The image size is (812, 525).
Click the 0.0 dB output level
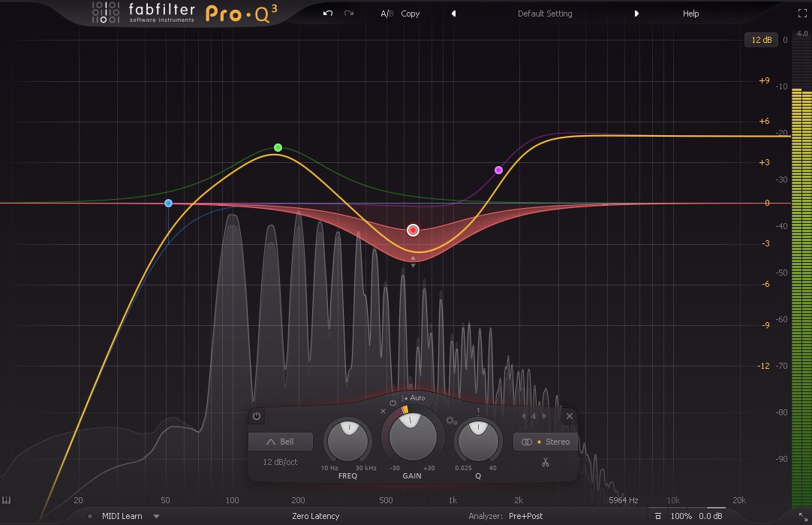click(x=711, y=516)
